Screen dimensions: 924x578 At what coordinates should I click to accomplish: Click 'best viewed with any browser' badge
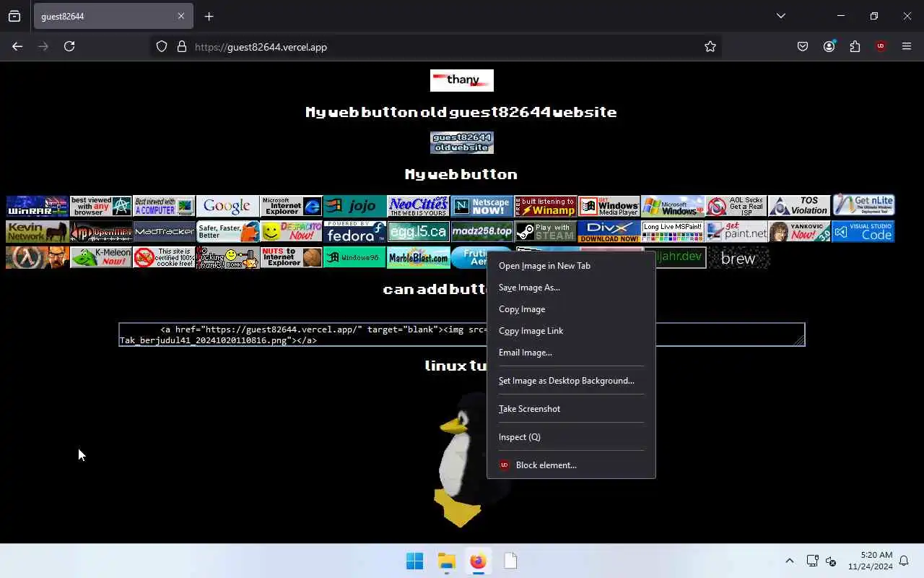point(100,206)
